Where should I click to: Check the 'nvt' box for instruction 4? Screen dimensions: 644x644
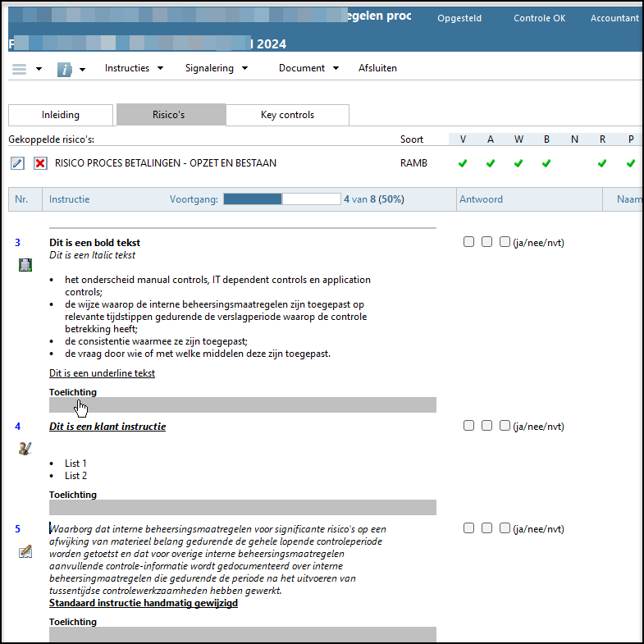point(505,426)
